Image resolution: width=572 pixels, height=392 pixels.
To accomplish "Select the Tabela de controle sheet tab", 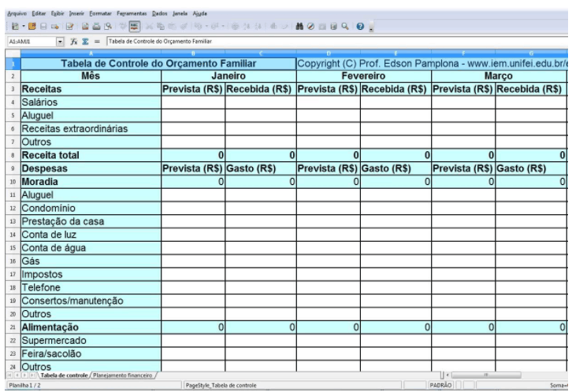I will (x=65, y=375).
